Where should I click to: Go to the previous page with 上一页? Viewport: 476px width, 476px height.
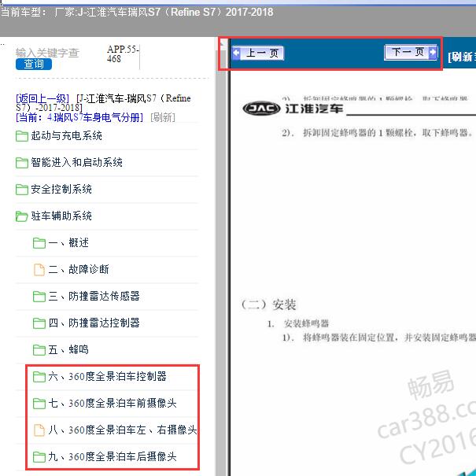258,54
